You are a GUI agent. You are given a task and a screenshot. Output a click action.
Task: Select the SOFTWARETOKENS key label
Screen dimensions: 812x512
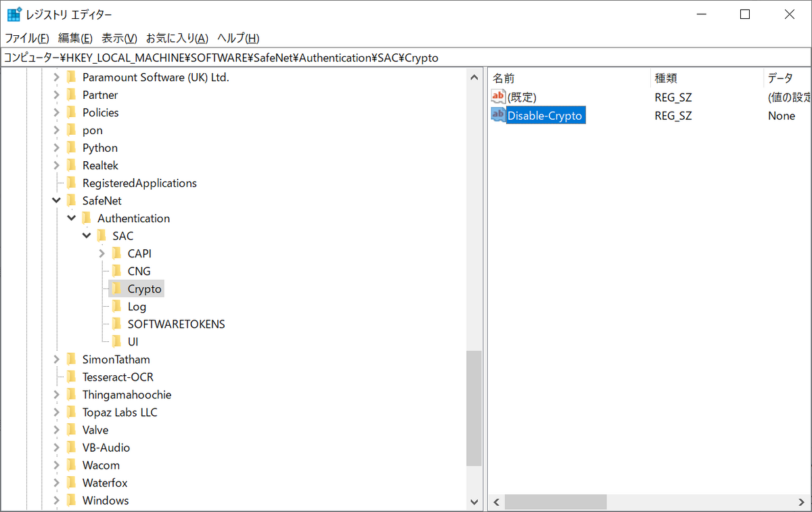176,324
